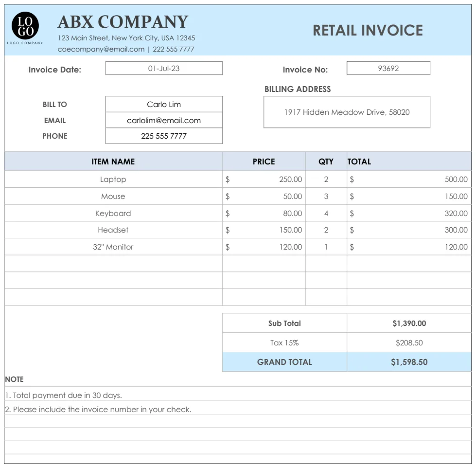Select the ABX COMPANY heading
This screenshot has height=468, width=476.
(123, 22)
